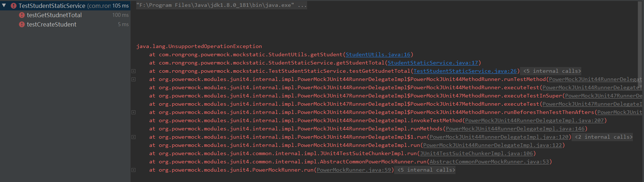Expand the '<2 internal calls>' folded region

coord(604,137)
